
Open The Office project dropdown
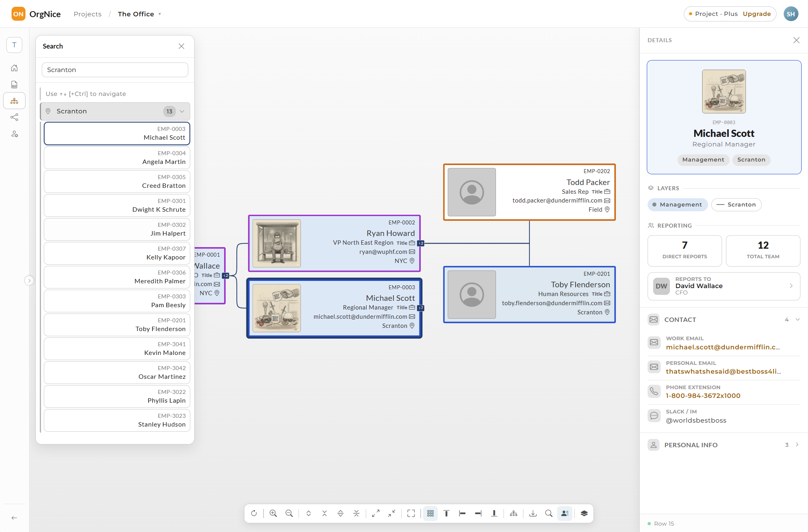(139, 14)
